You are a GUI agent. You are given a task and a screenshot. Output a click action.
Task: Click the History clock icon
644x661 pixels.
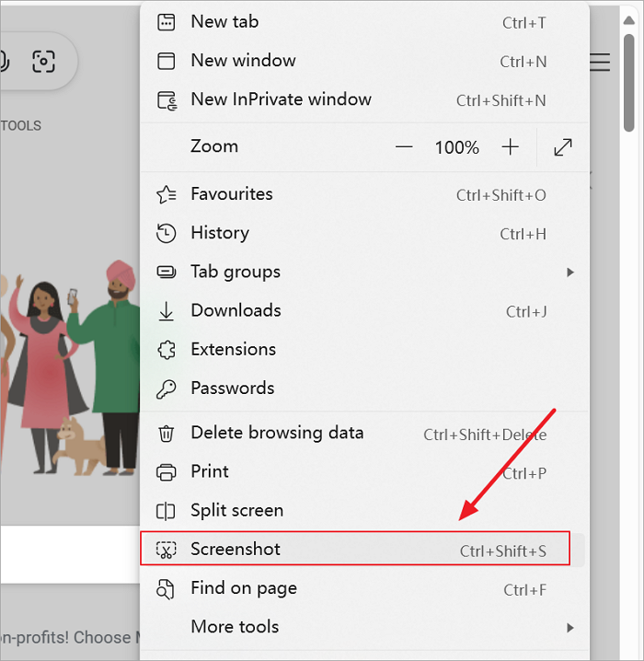tap(167, 233)
